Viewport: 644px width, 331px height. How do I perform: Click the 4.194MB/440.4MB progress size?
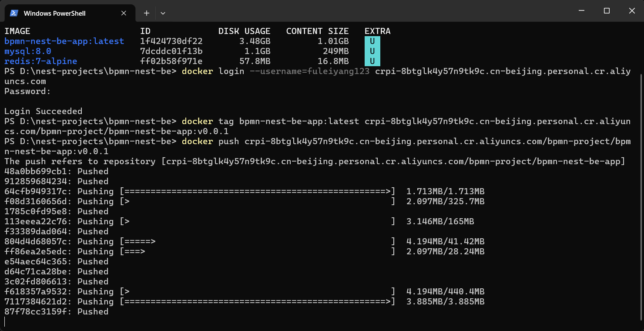pyautogui.click(x=446, y=292)
